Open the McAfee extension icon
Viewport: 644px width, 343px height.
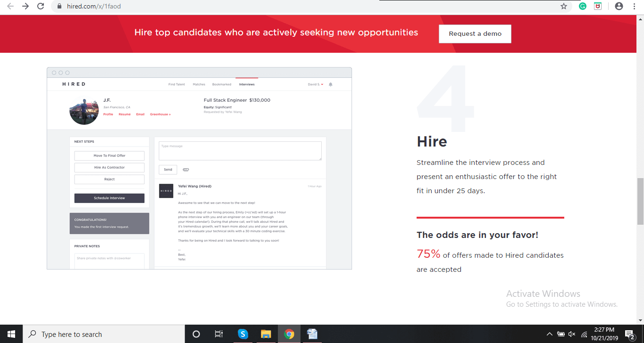tap(597, 6)
